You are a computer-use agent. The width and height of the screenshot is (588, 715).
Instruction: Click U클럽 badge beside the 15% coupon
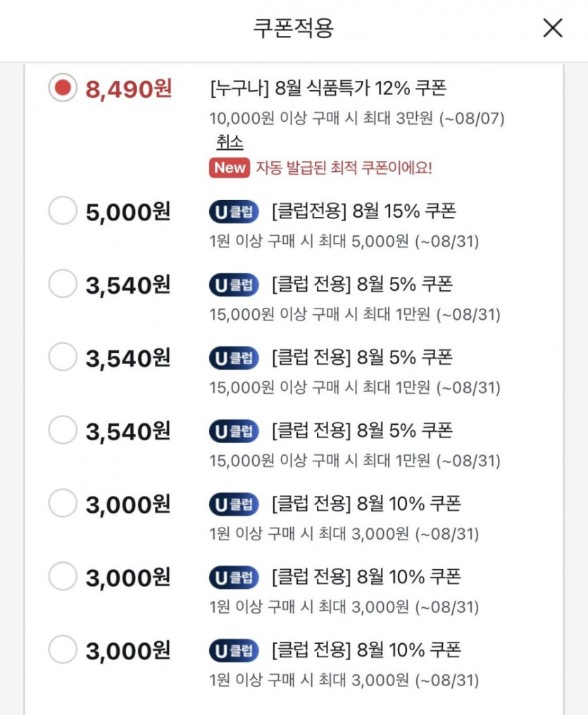tap(234, 211)
